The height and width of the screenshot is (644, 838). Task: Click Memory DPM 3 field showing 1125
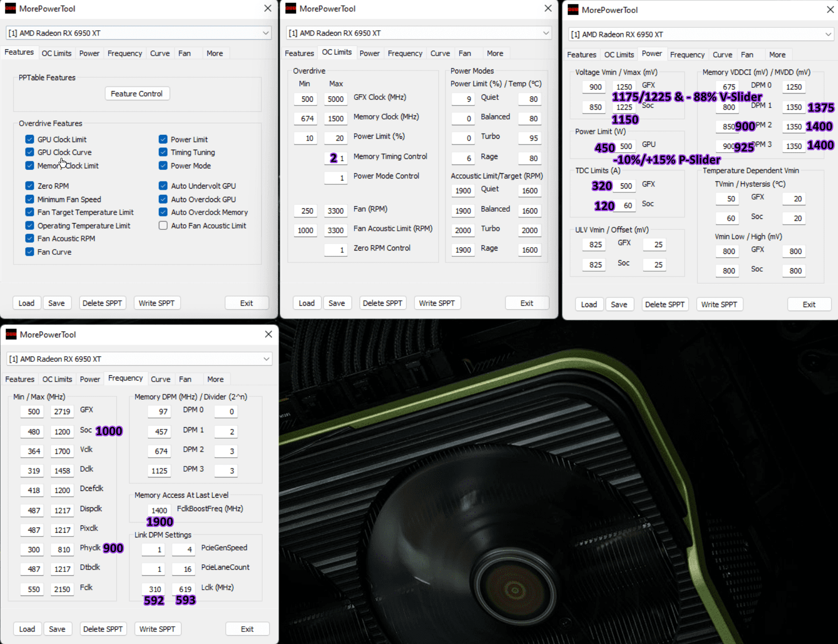pyautogui.click(x=159, y=471)
